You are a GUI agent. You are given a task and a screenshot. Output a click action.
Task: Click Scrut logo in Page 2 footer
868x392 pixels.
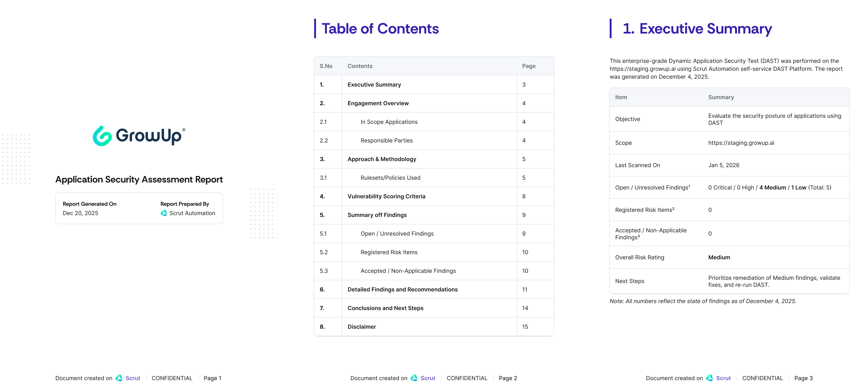tap(414, 378)
